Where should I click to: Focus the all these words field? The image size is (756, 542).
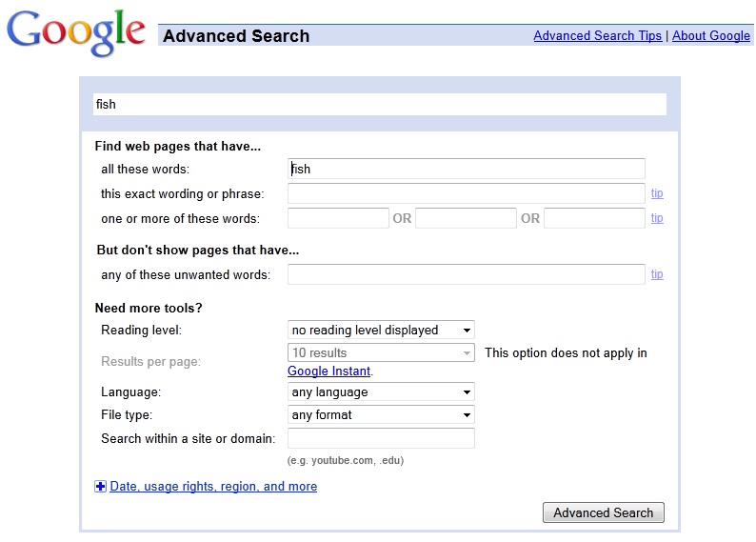coord(467,169)
